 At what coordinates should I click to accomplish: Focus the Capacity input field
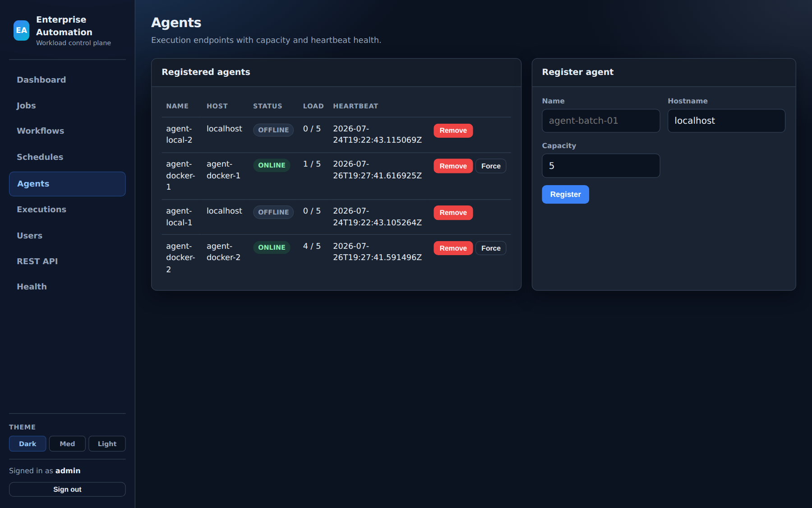tap(601, 166)
